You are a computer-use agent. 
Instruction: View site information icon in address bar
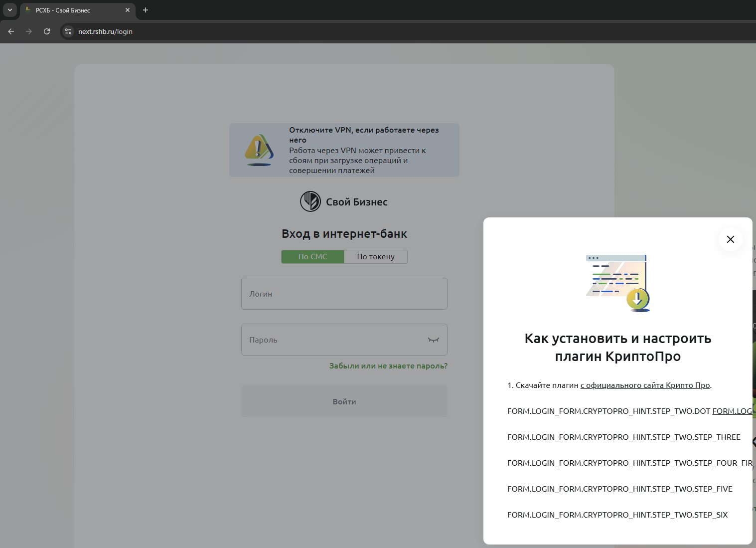pos(68,31)
